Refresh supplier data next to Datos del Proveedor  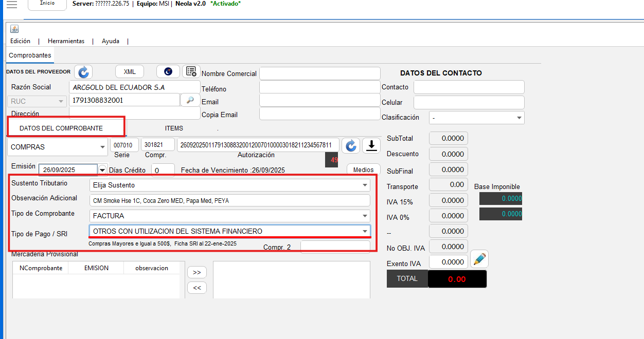pos(83,72)
